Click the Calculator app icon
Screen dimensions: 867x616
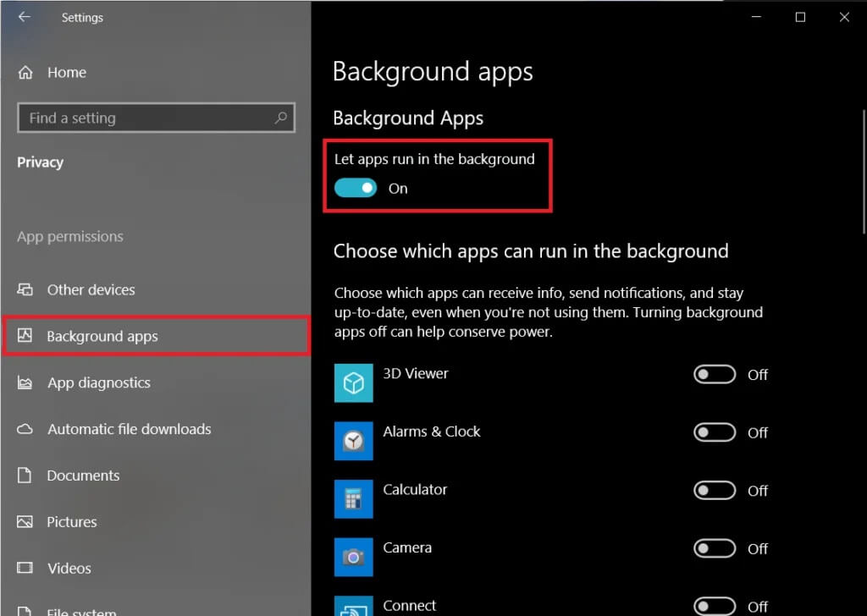tap(354, 498)
